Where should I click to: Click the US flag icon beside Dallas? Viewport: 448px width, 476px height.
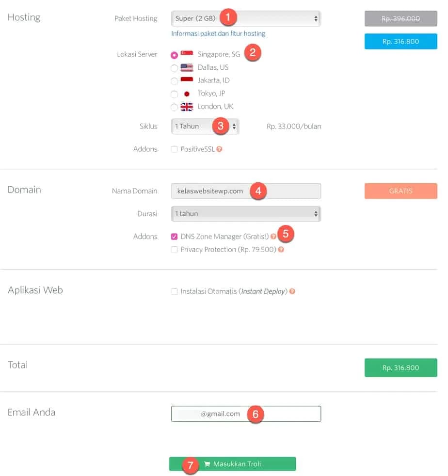point(187,68)
